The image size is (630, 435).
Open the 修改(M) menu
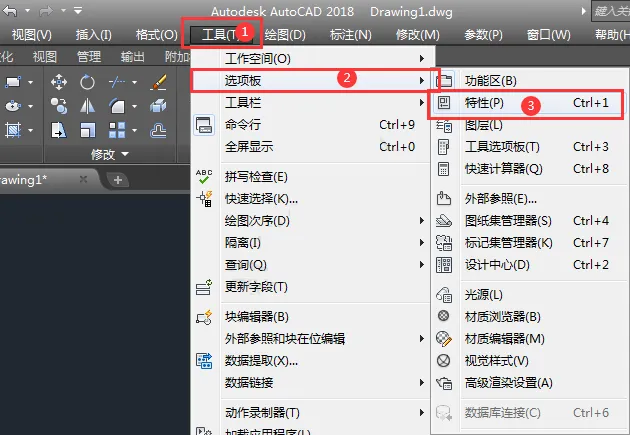coord(417,35)
